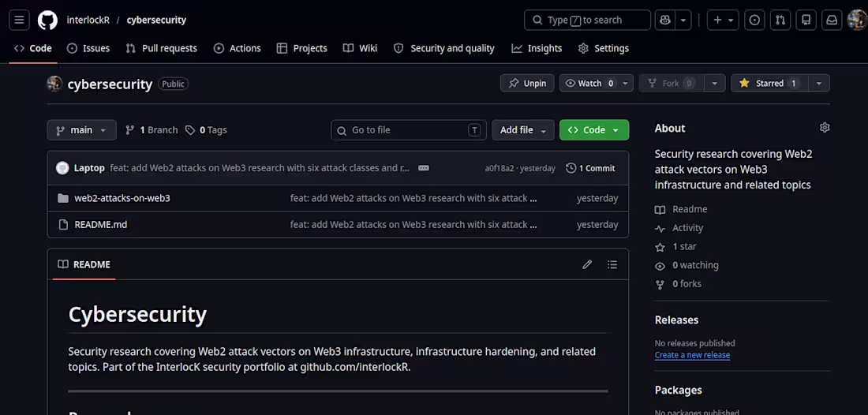Switch to the Code tab
The width and height of the screenshot is (868, 415).
point(33,48)
